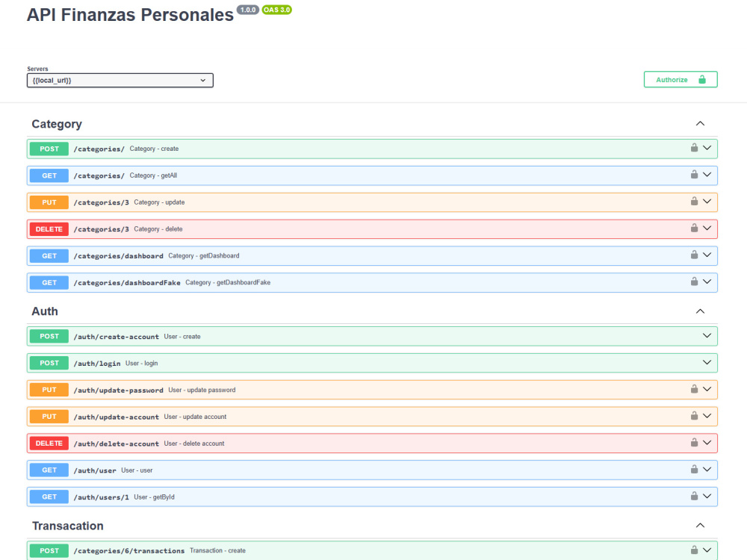Click GET badge of /auth/user

[49, 470]
